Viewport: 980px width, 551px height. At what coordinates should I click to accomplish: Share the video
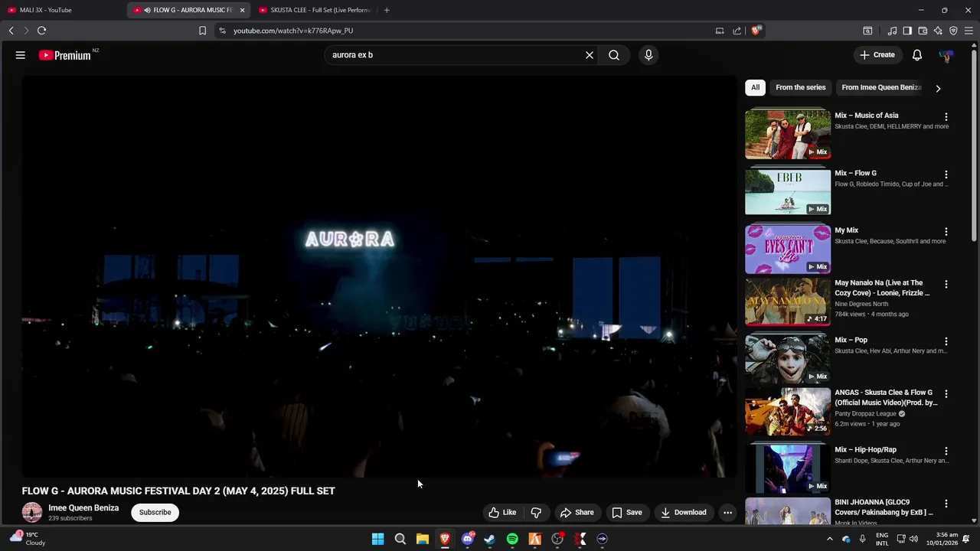pos(577,513)
